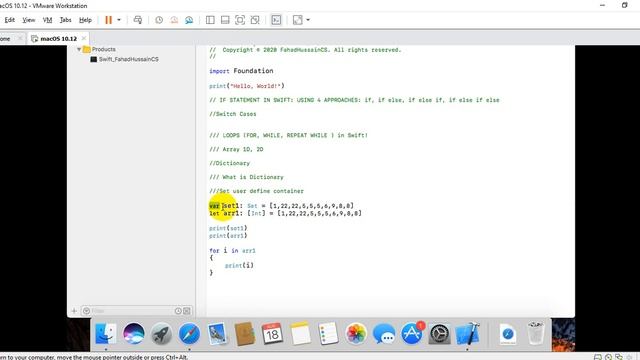Pause the virtual machine
This screenshot has width=640, height=360.
(108, 20)
